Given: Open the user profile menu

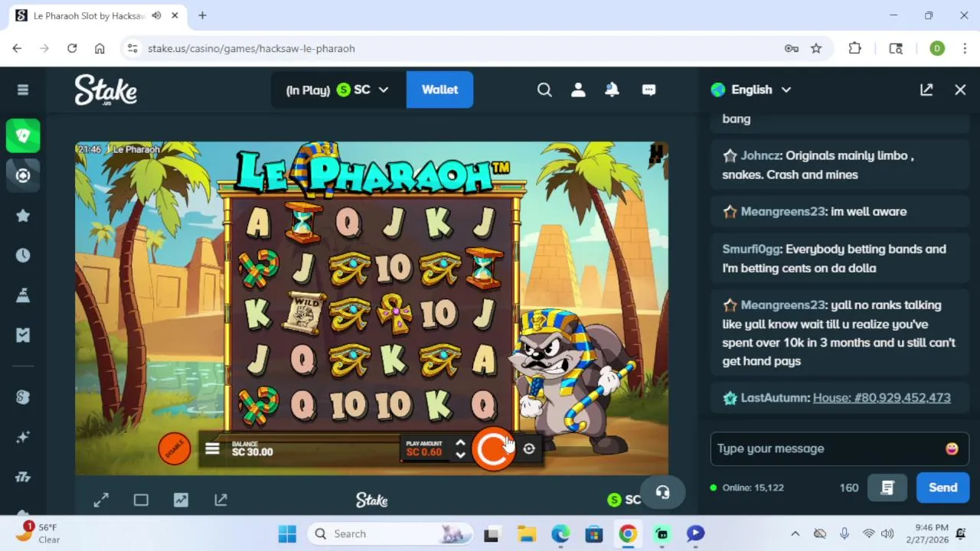Looking at the screenshot, I should point(578,90).
